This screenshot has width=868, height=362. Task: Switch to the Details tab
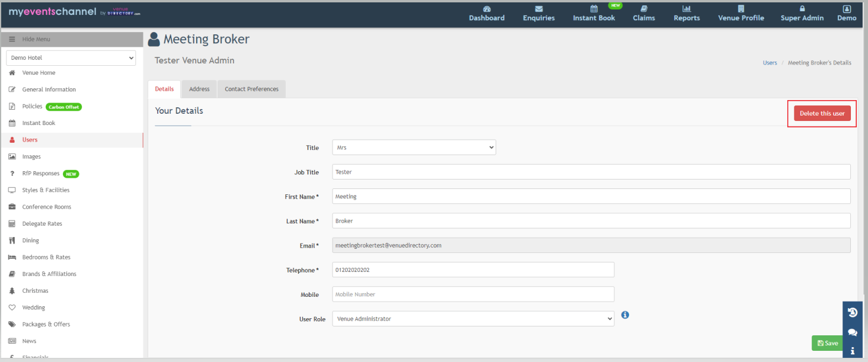164,89
